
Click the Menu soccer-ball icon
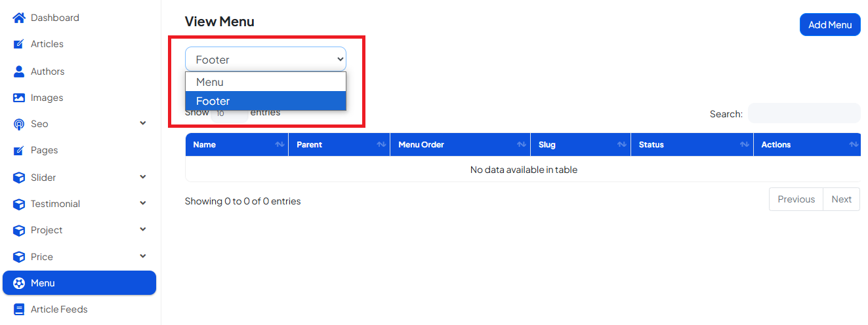[x=19, y=284]
